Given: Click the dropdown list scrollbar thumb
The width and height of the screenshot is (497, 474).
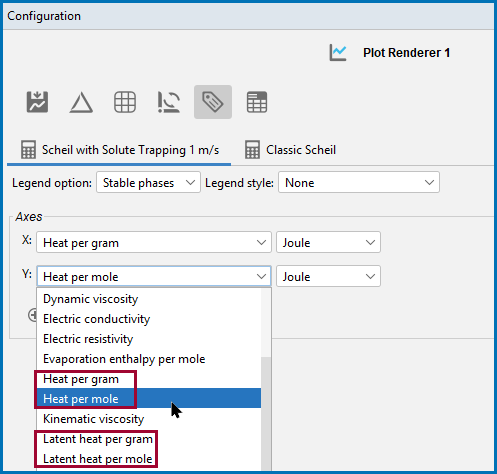Looking at the screenshot, I should pos(266,413).
